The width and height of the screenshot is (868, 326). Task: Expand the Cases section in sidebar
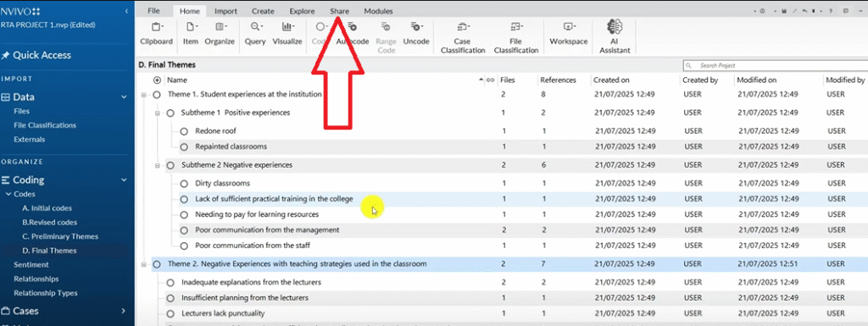click(x=124, y=311)
